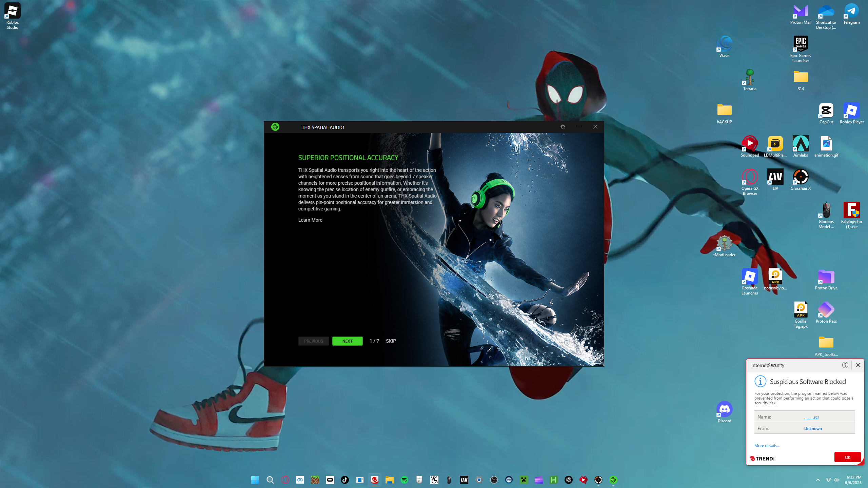This screenshot has width=868, height=488.
Task: Select the Soundpad desktop shortcut
Action: pos(750,146)
